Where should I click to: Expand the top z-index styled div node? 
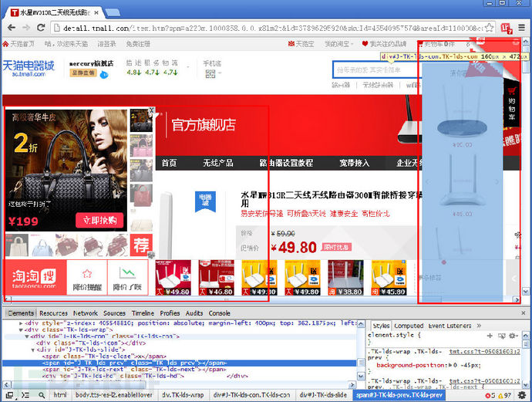21,323
